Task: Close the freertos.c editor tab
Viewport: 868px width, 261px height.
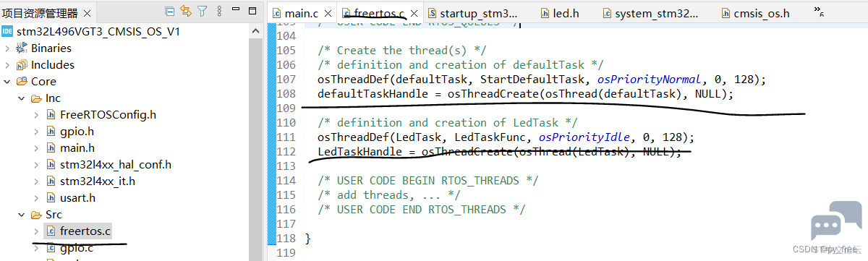Action: pyautogui.click(x=414, y=13)
